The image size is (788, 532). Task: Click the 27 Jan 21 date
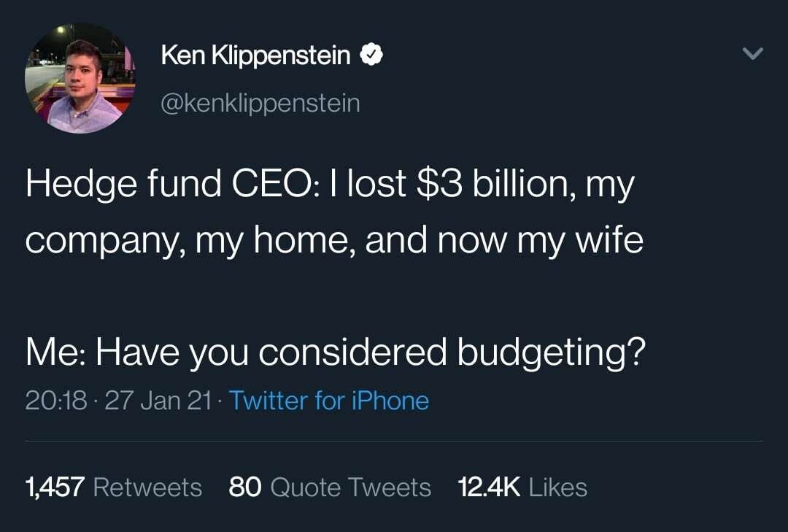(x=158, y=401)
